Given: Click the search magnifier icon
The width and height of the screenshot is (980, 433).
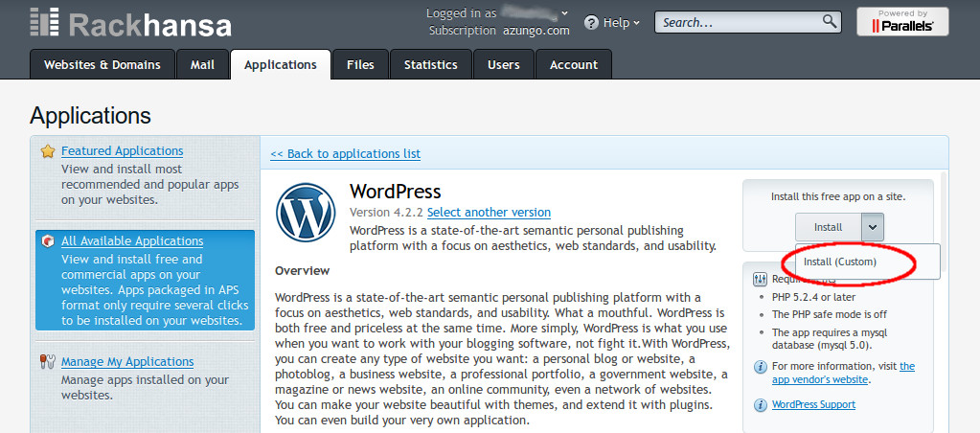Looking at the screenshot, I should pos(830,21).
